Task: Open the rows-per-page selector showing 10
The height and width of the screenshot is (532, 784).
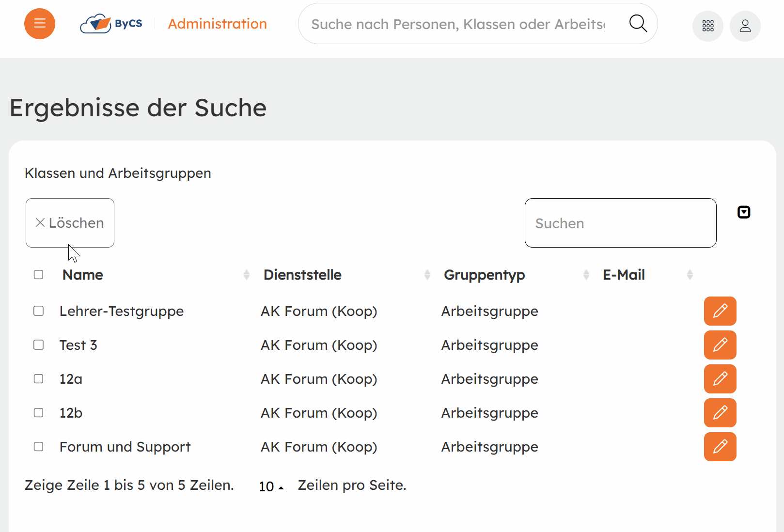Action: pyautogui.click(x=270, y=485)
